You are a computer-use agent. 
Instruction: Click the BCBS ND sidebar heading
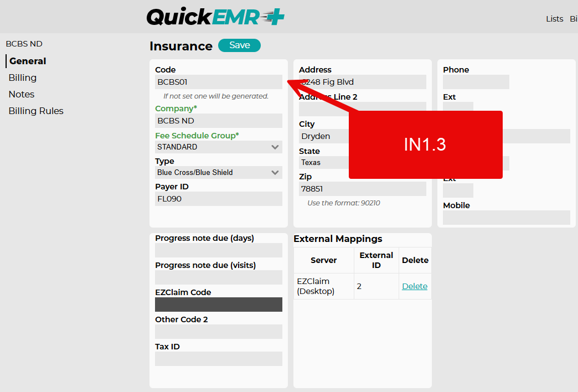click(x=24, y=44)
